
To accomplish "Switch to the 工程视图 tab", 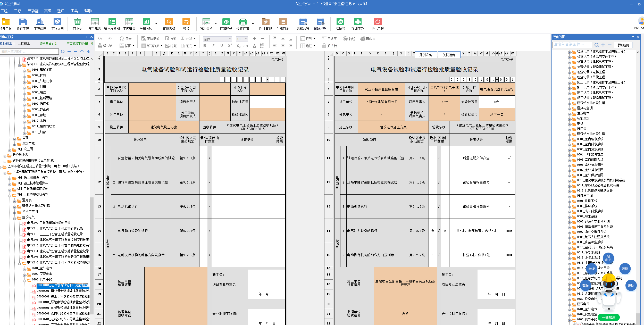I will (24, 43).
